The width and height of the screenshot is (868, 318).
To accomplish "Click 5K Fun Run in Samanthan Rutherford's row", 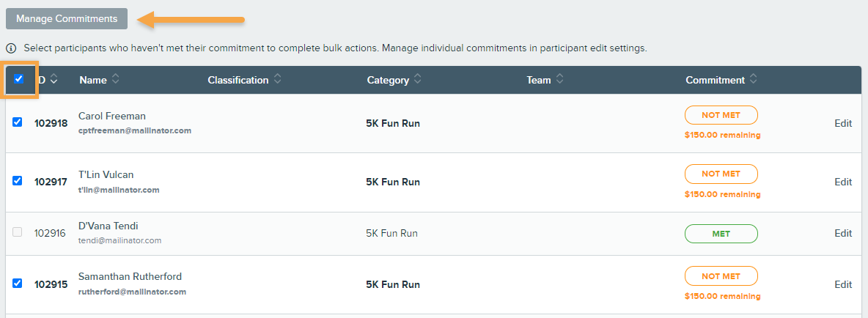I will [x=393, y=285].
